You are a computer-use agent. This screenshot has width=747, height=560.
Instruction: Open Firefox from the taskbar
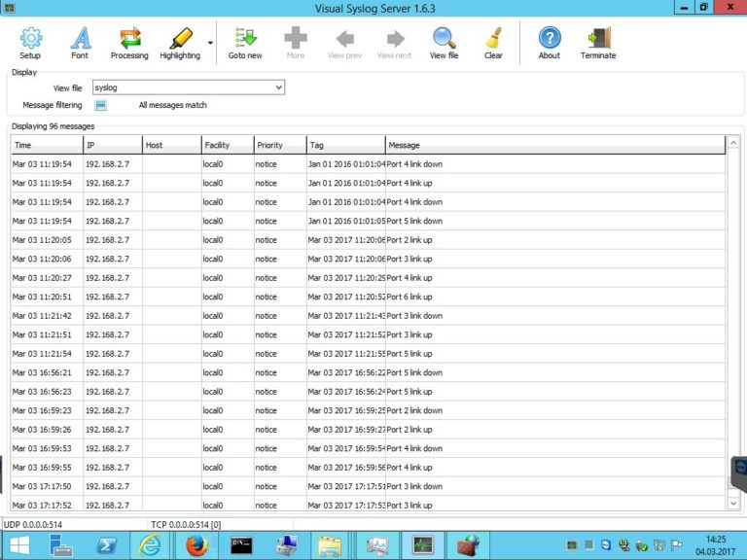(x=197, y=545)
